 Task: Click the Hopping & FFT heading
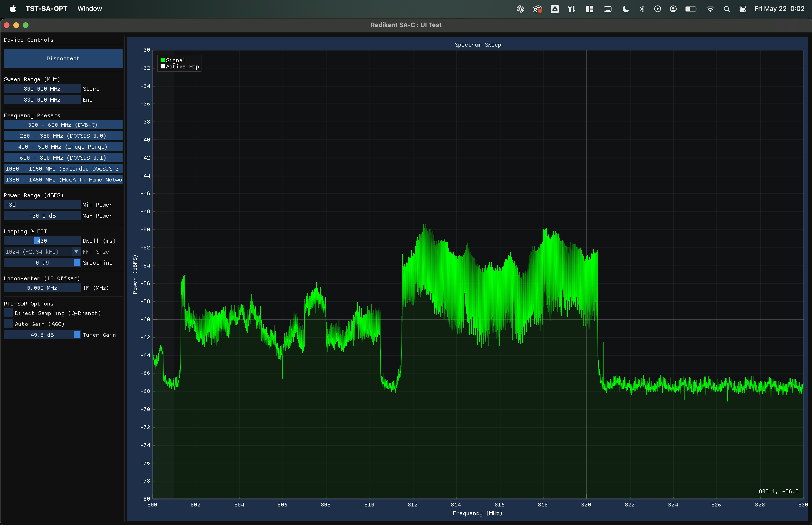25,231
